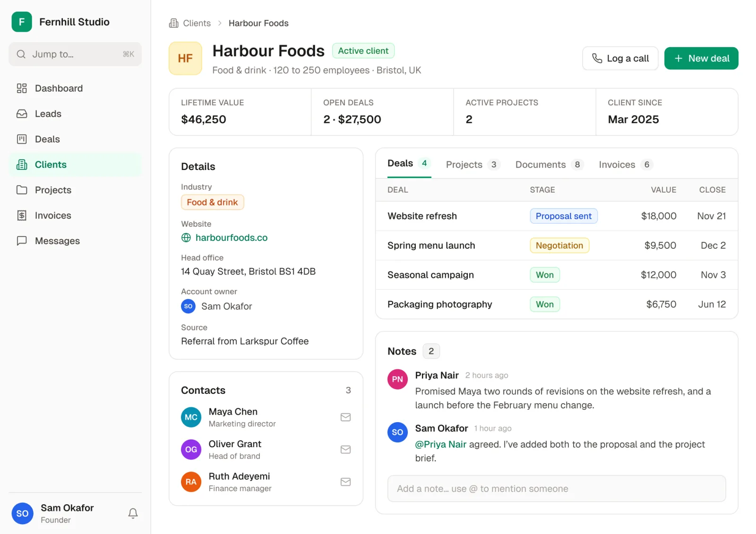
Task: Click the notifications bell icon
Action: pyautogui.click(x=133, y=513)
